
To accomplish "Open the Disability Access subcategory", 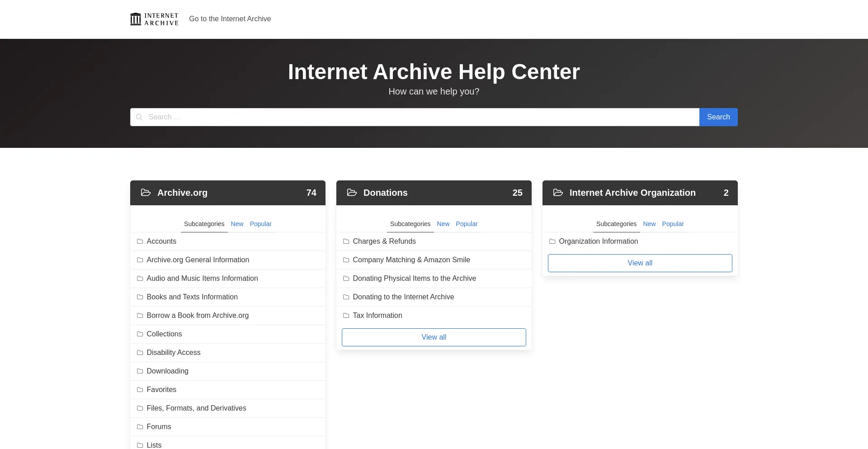I will tap(174, 353).
